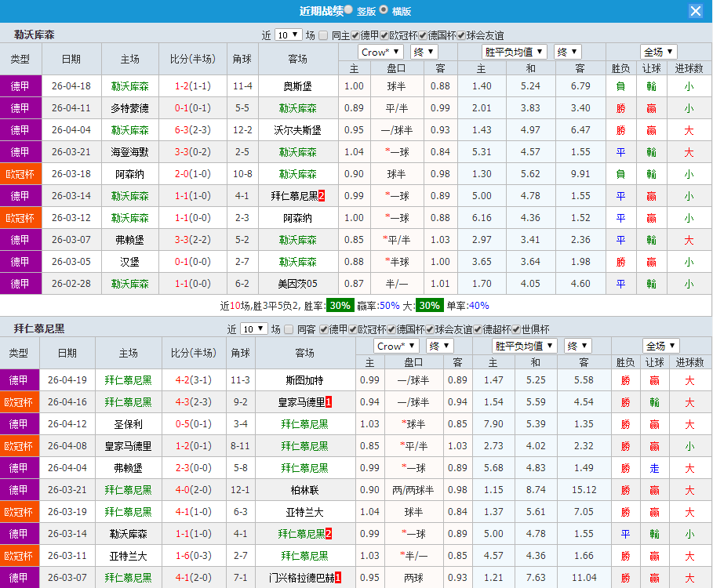Enable the 同主 checkbox

click(324, 34)
